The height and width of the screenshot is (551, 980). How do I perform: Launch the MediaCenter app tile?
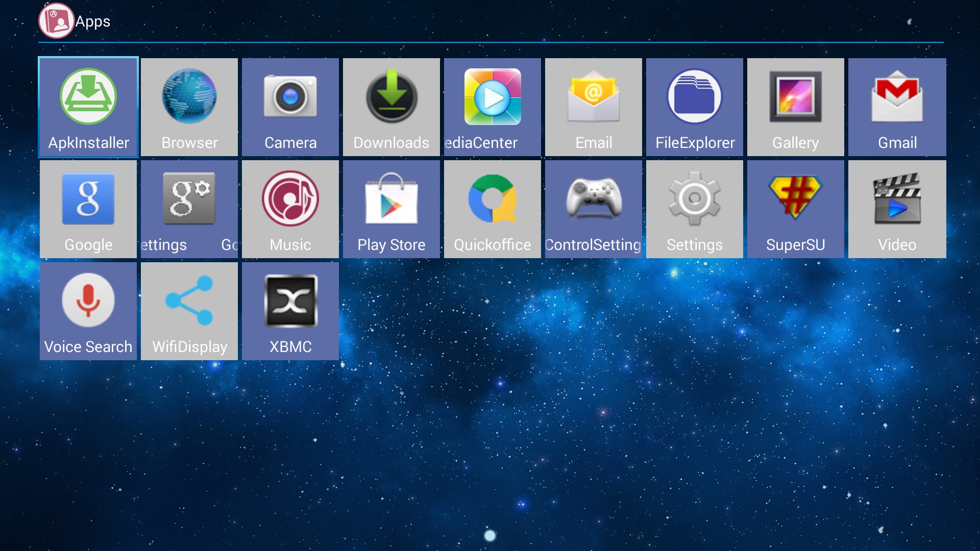[493, 107]
